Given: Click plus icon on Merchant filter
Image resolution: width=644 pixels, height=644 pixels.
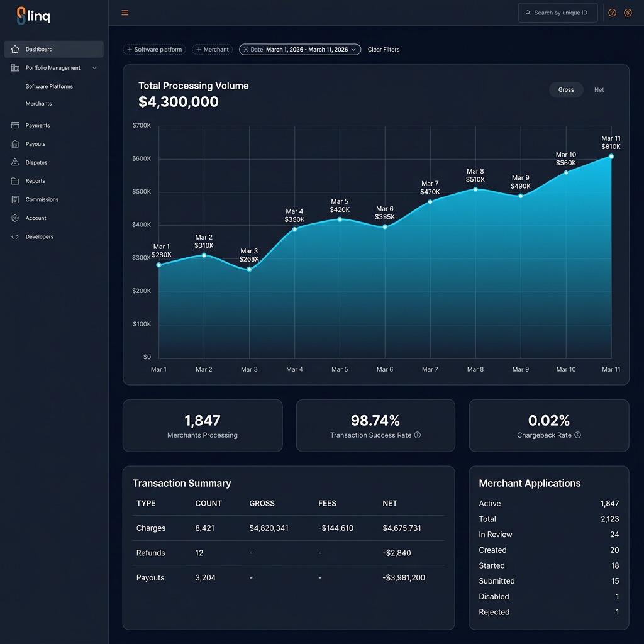Looking at the screenshot, I should click(x=199, y=50).
